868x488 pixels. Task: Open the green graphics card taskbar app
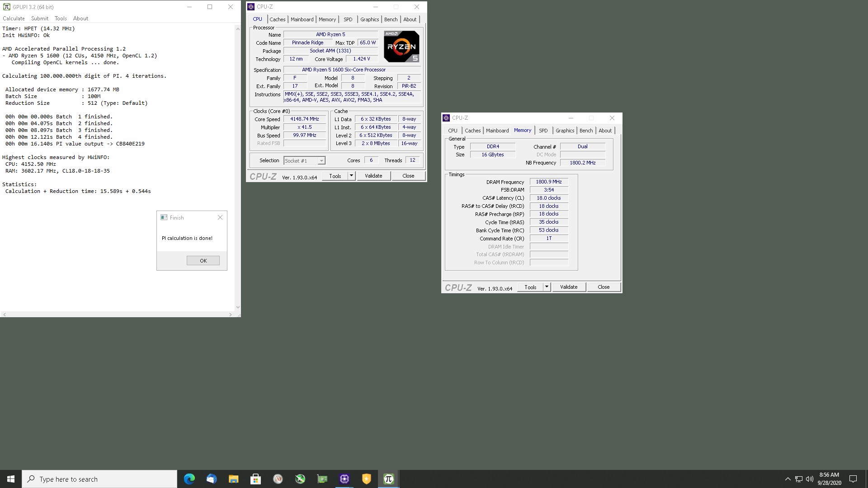322,479
